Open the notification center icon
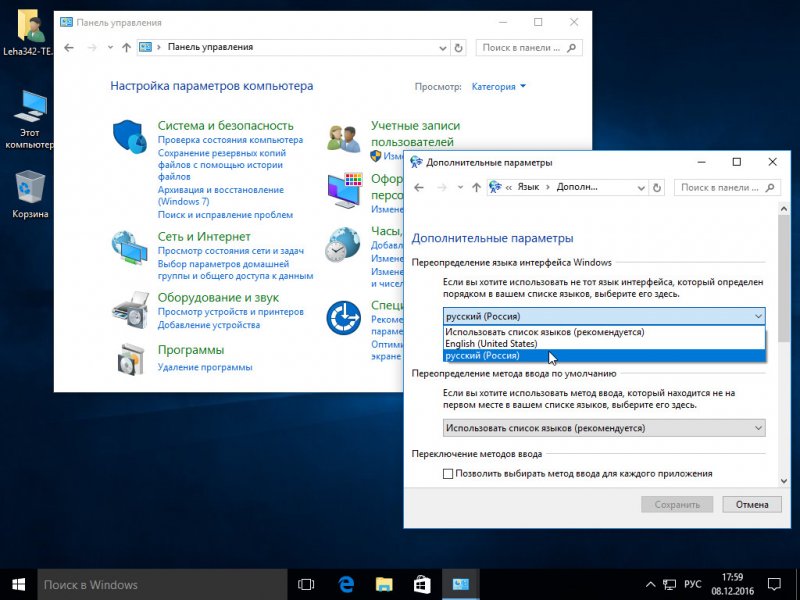Image resolution: width=800 pixels, height=600 pixels. tap(774, 584)
